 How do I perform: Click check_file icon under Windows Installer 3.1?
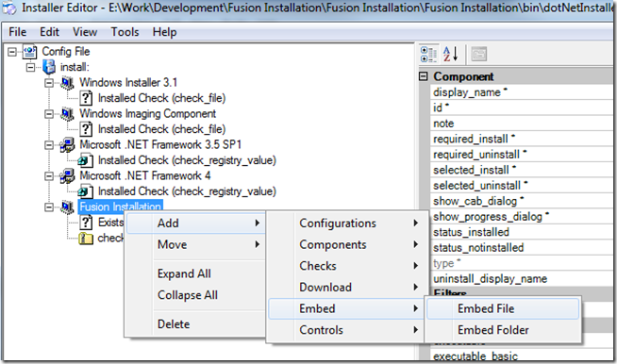[x=86, y=98]
